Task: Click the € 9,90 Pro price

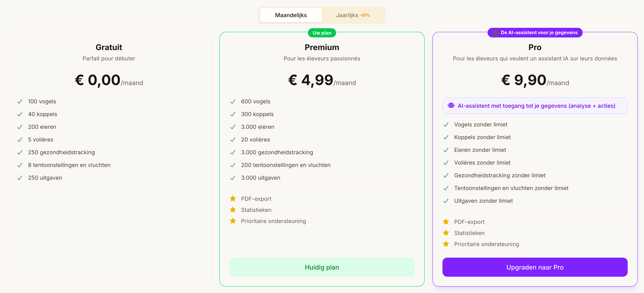Action: 524,80
